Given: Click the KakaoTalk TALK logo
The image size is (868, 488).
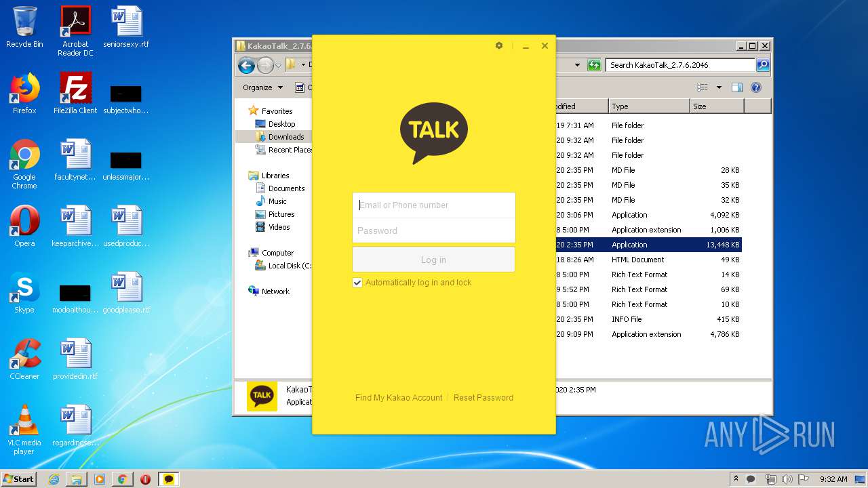Looking at the screenshot, I should pos(434,133).
